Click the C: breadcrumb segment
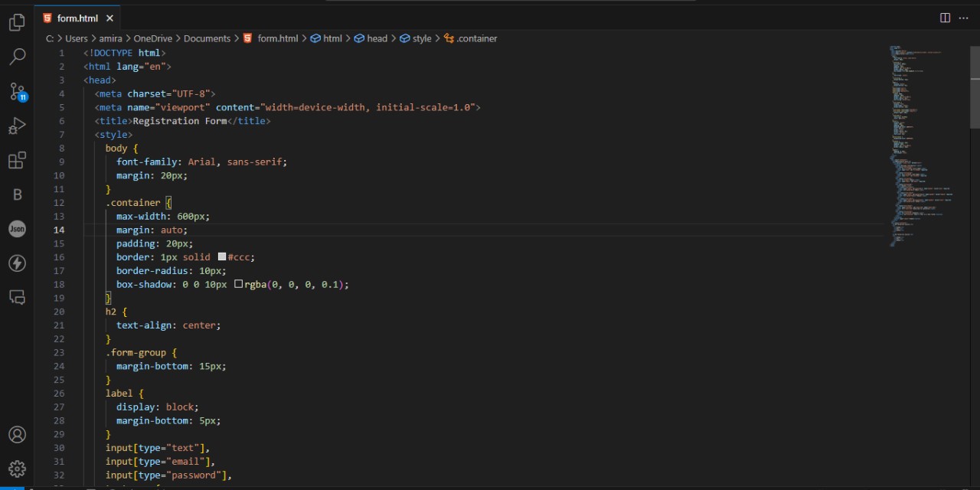The image size is (980, 490). click(x=50, y=38)
